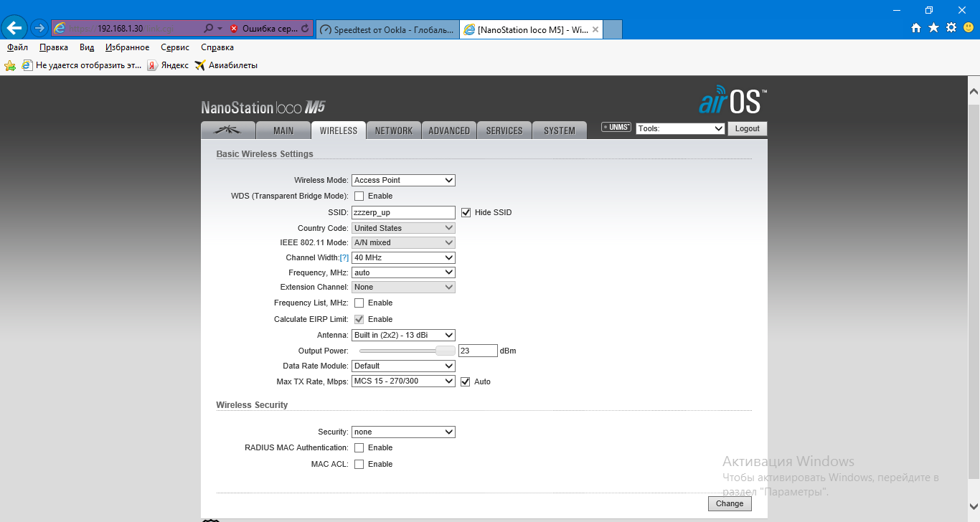Viewport: 980px width, 522px height.
Task: Open the Favorites star icon
Action: click(933, 28)
